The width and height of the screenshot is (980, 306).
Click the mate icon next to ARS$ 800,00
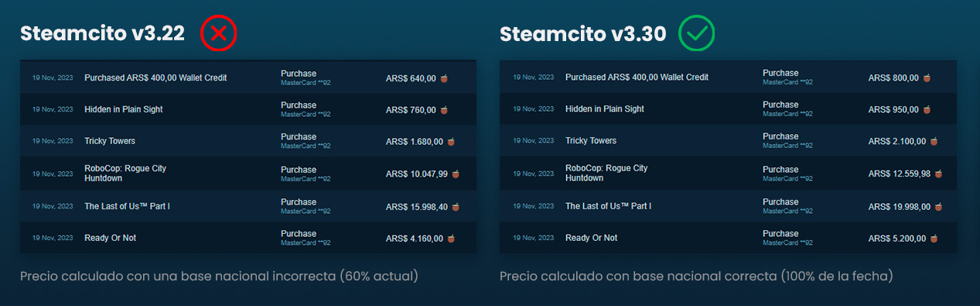click(927, 77)
